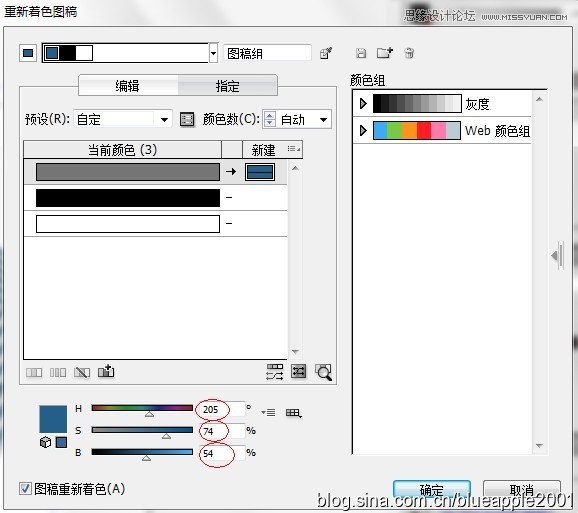The image size is (578, 513).
Task: Click the exclude selected colors icon
Action: click(x=82, y=373)
